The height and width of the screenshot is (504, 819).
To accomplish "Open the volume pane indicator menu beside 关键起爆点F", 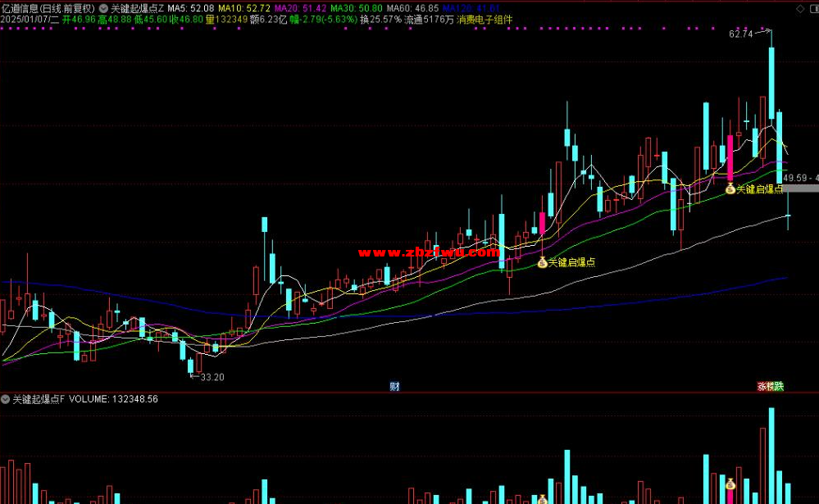I will click(x=5, y=399).
